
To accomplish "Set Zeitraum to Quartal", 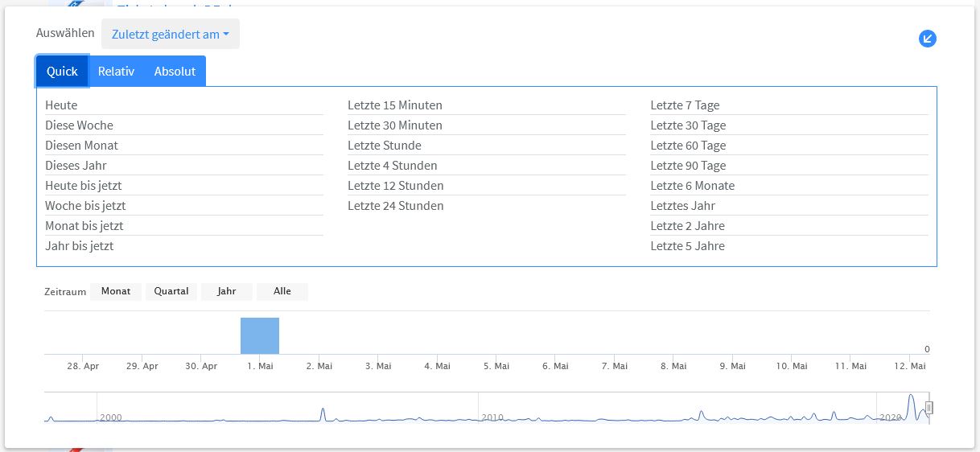I will pos(171,291).
